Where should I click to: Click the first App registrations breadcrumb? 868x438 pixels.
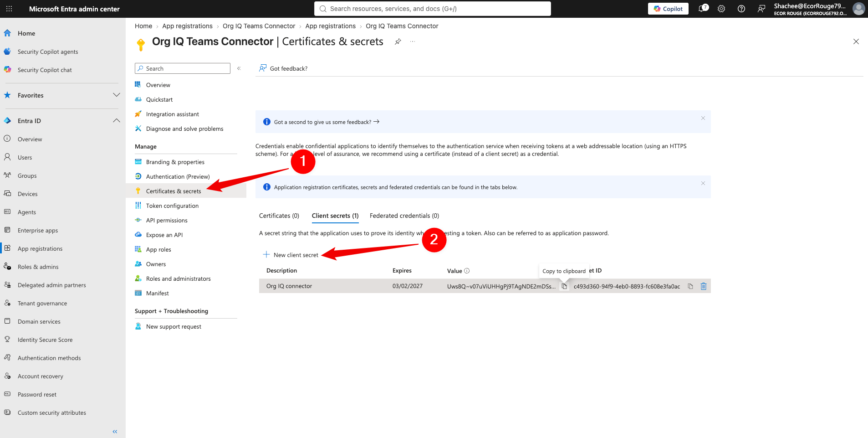point(187,26)
